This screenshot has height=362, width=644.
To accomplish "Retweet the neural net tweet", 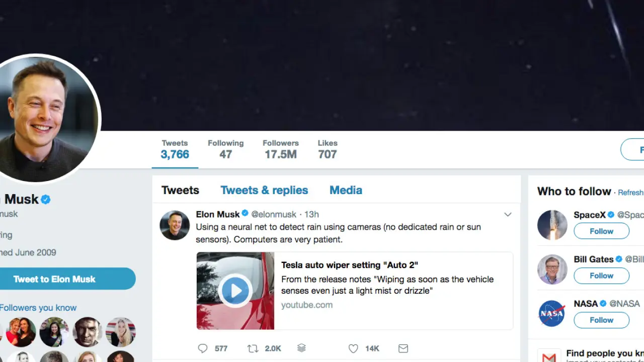I will [253, 348].
